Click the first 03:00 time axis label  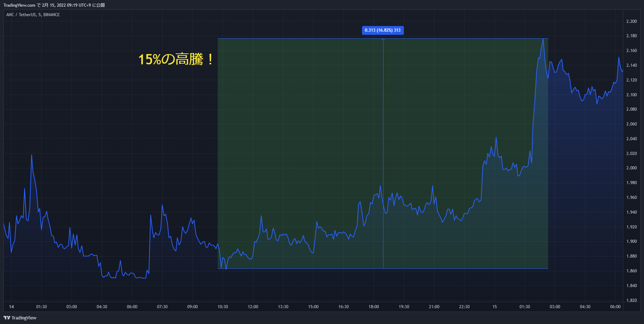[x=72, y=307]
